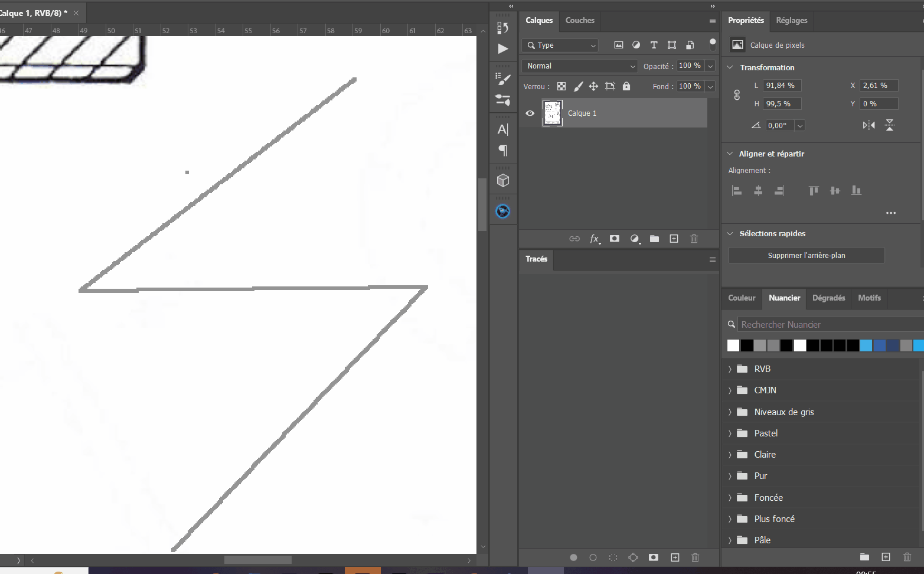Align bottom edges icon
Viewport: 924px width, 574px height.
856,190
